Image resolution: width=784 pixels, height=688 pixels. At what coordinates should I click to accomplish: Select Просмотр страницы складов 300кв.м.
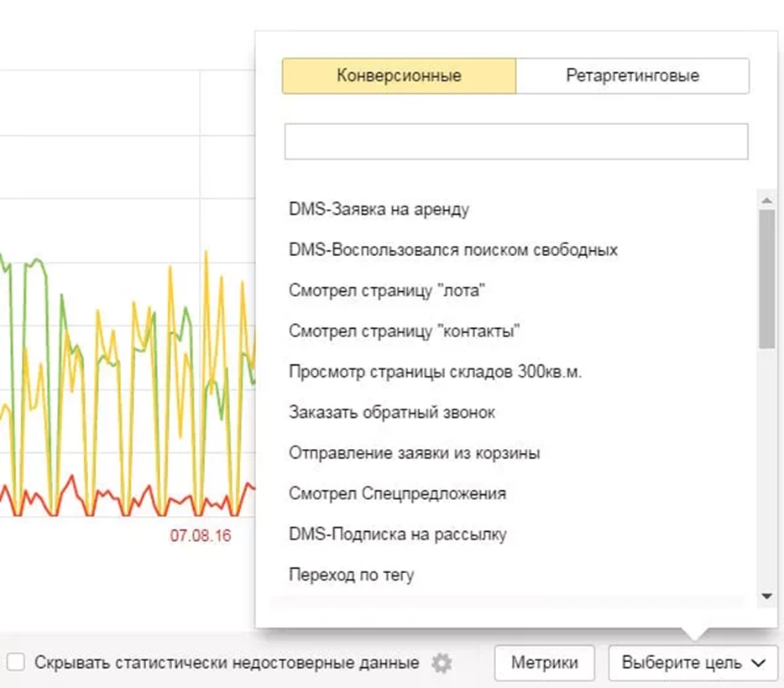point(435,372)
